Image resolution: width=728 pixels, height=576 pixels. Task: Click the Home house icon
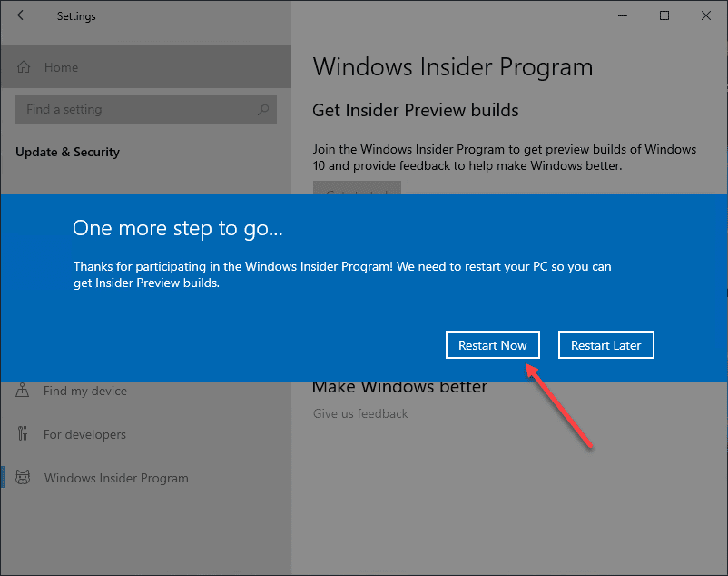click(24, 67)
